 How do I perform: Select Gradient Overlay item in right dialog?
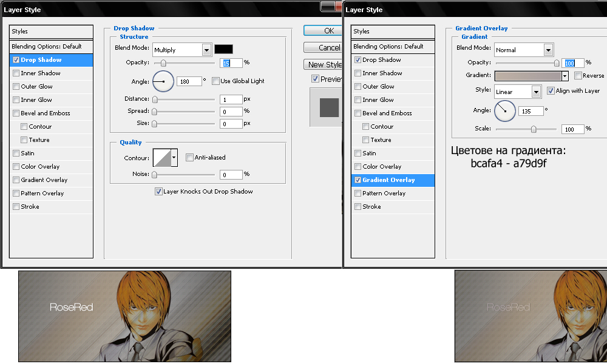point(393,180)
